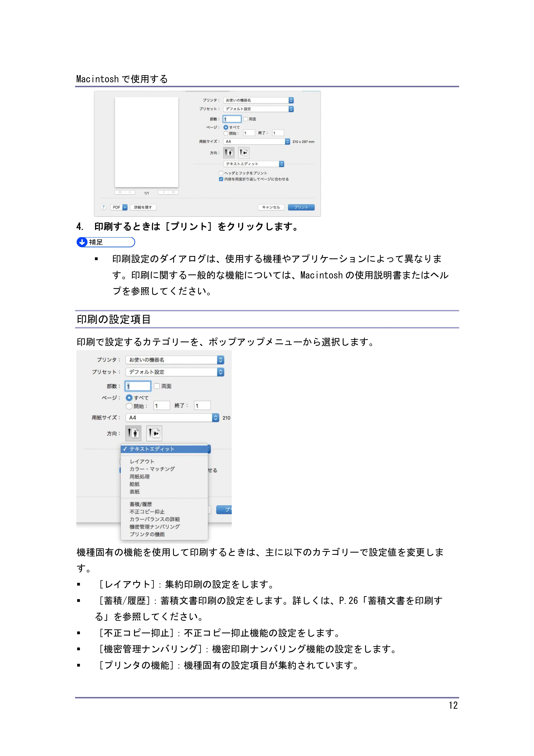
Task: Check ヘッダとフッタをプリント option
Action: 221,173
